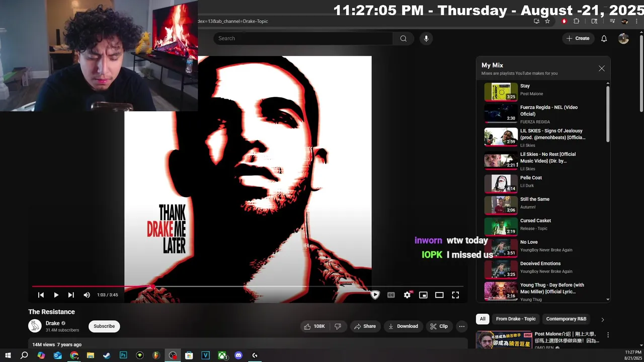
Task: Open Chrome profile avatar
Action: [x=624, y=21]
